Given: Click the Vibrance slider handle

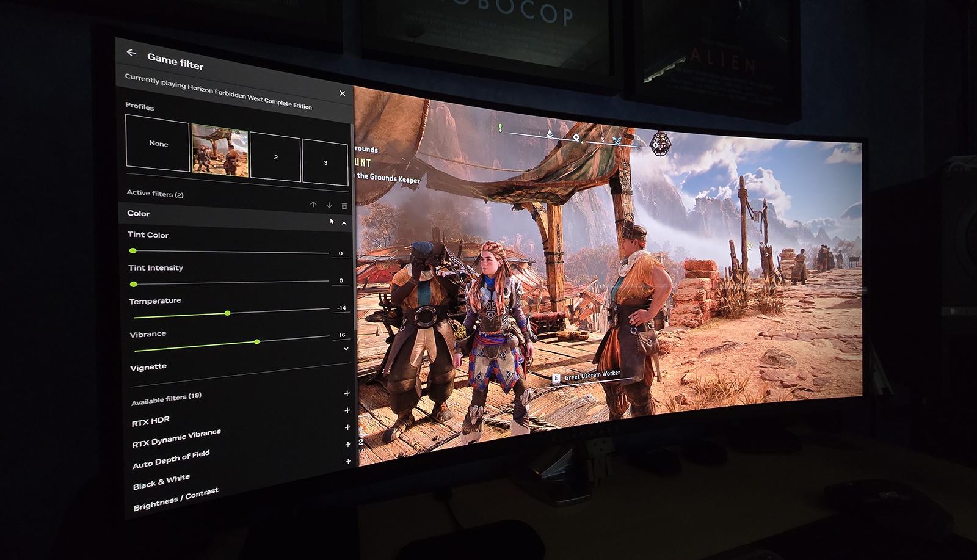Looking at the screenshot, I should [256, 342].
